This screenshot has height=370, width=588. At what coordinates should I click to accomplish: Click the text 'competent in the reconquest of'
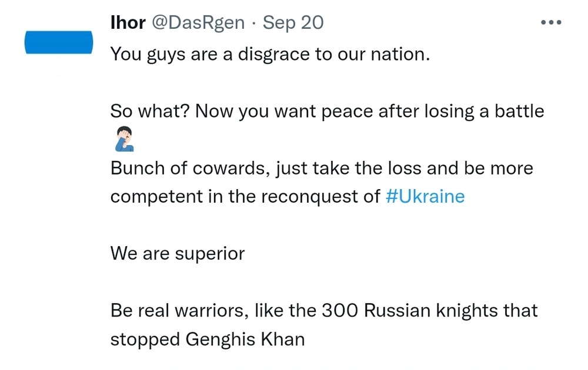pyautogui.click(x=246, y=196)
